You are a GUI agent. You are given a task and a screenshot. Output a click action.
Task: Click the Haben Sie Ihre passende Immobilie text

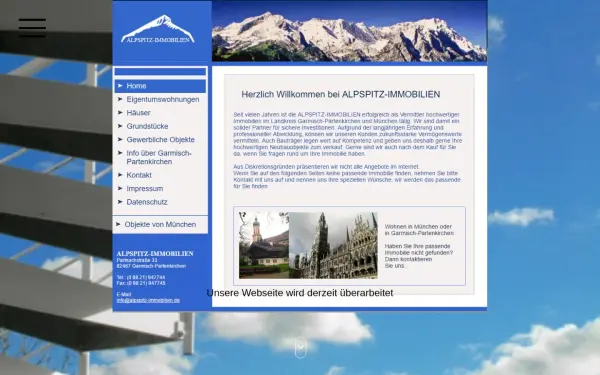pos(419,256)
